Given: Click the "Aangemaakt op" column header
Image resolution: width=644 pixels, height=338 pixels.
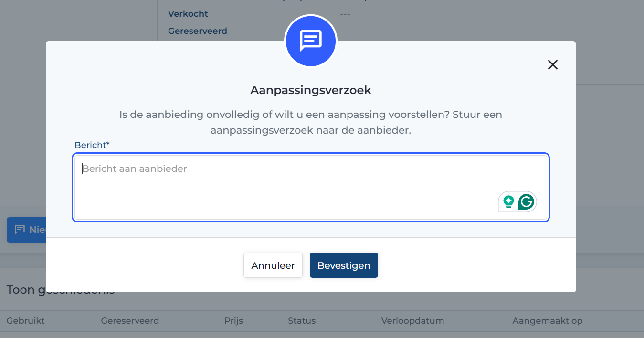Looking at the screenshot, I should [547, 321].
